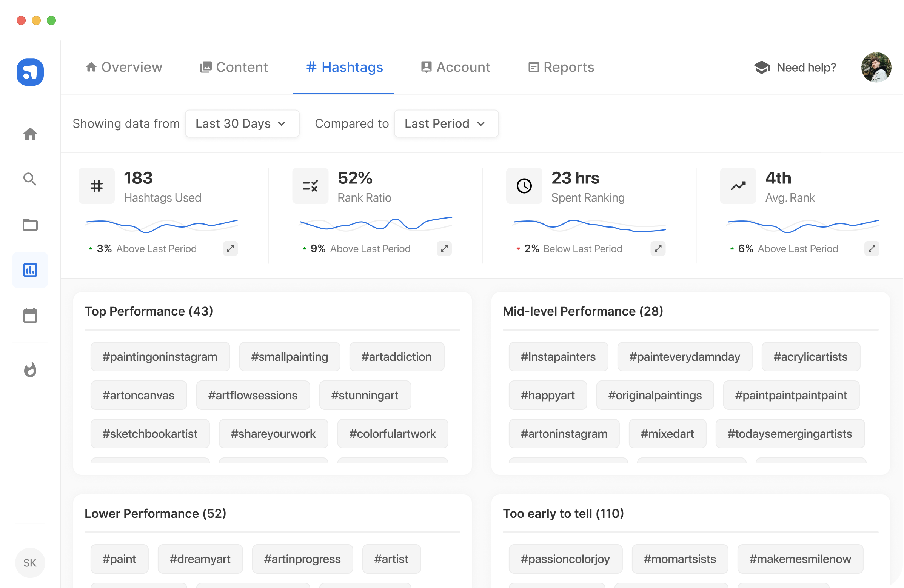Choose the #originalpaintings hashtag
904x588 pixels.
[655, 395]
